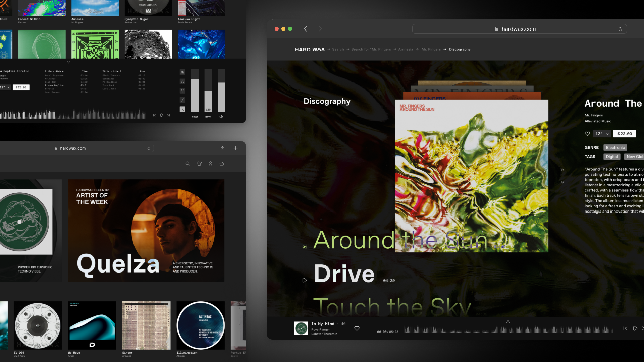
Task: Click the In My Mind cover in the player bar
Action: (x=301, y=328)
